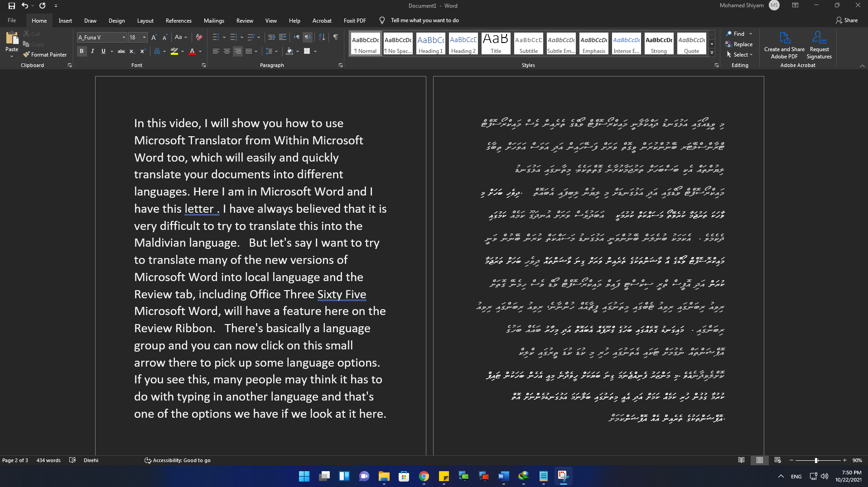Click the Sort A-Z icon
Image resolution: width=868 pixels, height=487 pixels.
tap(322, 38)
